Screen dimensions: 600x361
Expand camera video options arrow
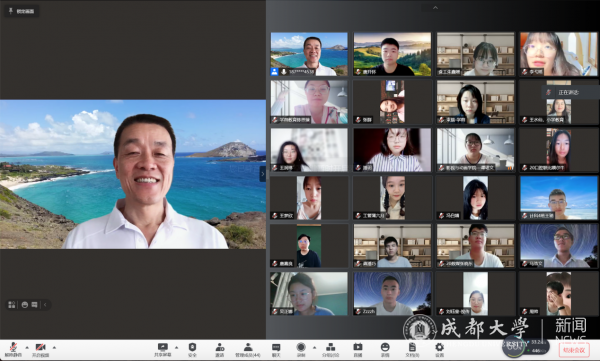(x=54, y=348)
